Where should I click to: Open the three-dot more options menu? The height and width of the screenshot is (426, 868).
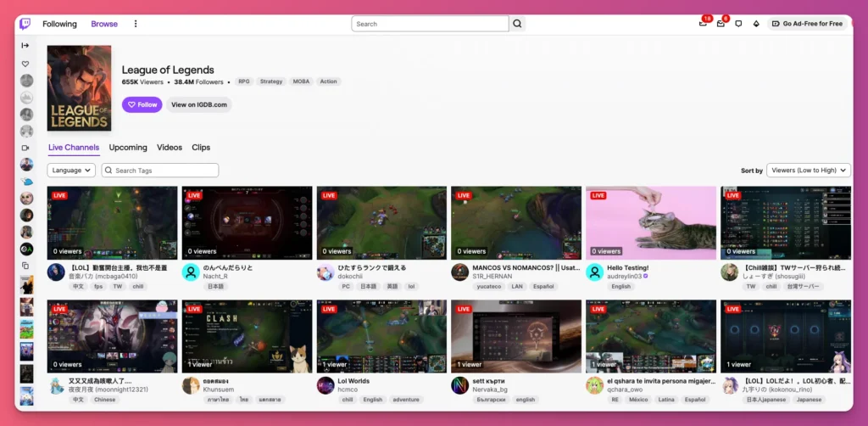click(x=136, y=24)
